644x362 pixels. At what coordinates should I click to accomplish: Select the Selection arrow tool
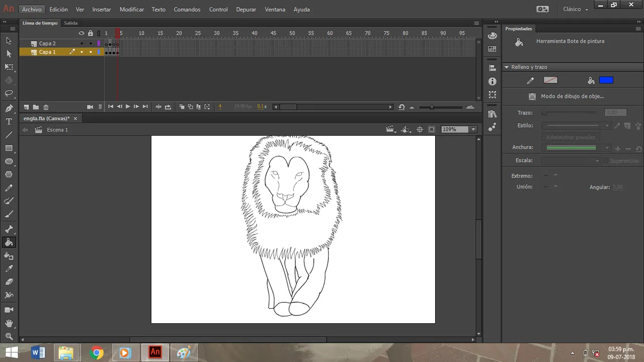click(x=9, y=40)
